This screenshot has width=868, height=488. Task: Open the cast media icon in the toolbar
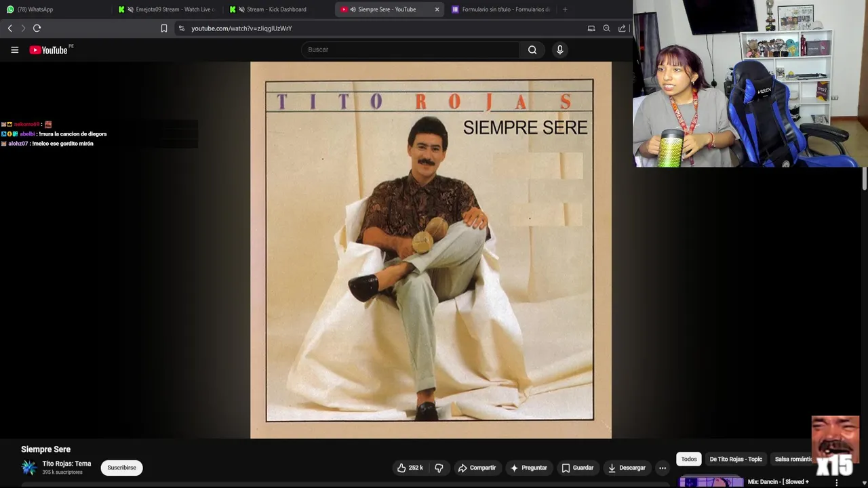tap(591, 28)
